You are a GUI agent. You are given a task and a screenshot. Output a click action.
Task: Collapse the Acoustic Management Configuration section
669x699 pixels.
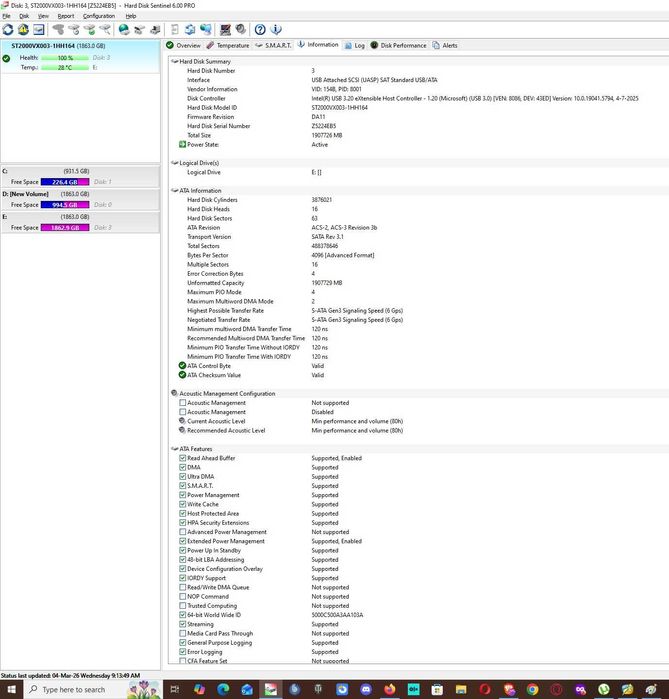[x=174, y=393]
